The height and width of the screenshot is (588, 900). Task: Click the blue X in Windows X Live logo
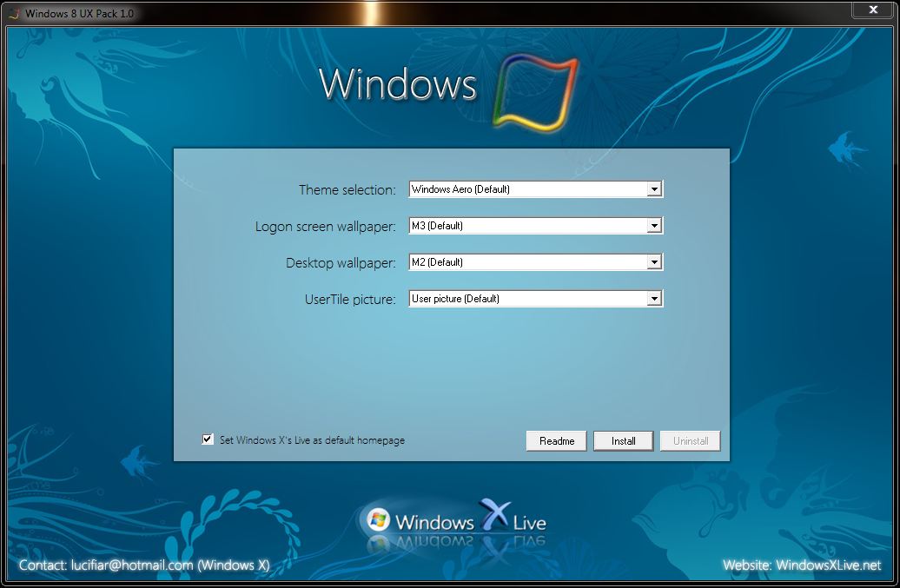click(x=493, y=513)
